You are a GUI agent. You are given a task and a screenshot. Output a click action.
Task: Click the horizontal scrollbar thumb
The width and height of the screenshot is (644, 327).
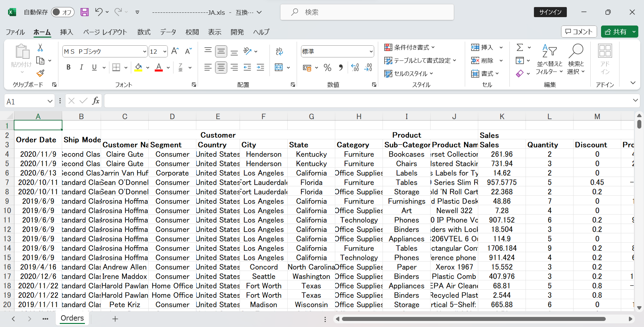pos(474,319)
